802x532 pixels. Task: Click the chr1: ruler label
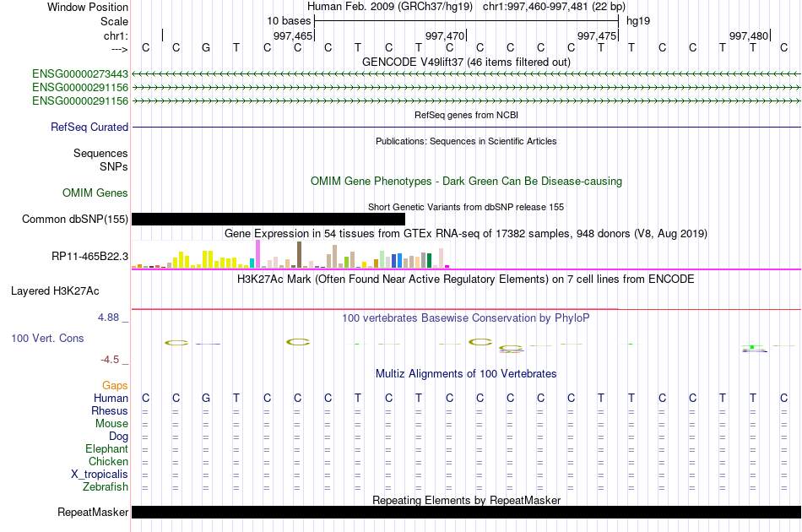click(116, 35)
